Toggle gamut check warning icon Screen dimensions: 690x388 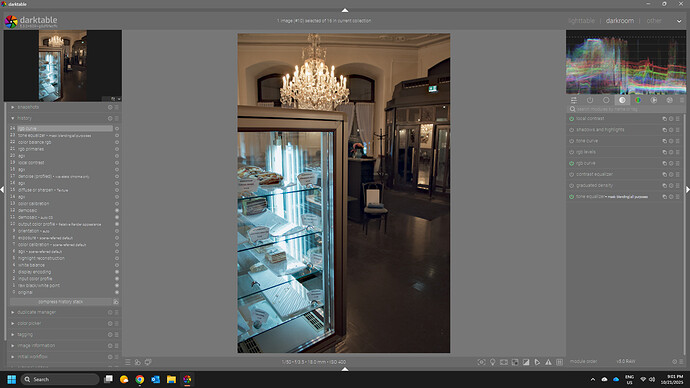(x=548, y=362)
